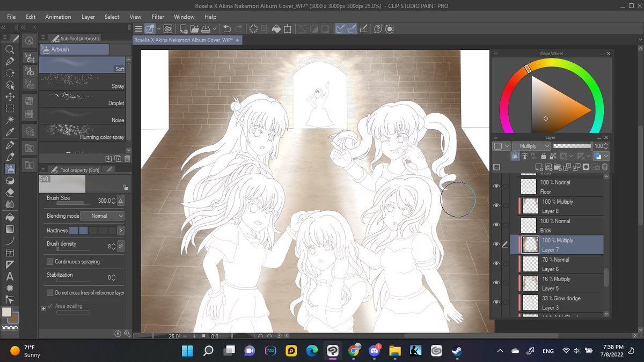The width and height of the screenshot is (644, 362).
Task: Click the New canvas icon in command bar
Action: pyautogui.click(x=184, y=29)
